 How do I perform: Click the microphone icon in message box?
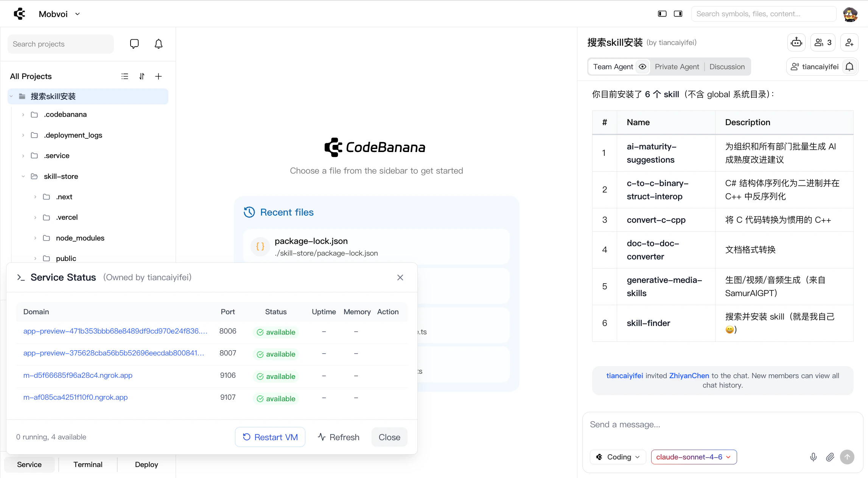(x=813, y=457)
